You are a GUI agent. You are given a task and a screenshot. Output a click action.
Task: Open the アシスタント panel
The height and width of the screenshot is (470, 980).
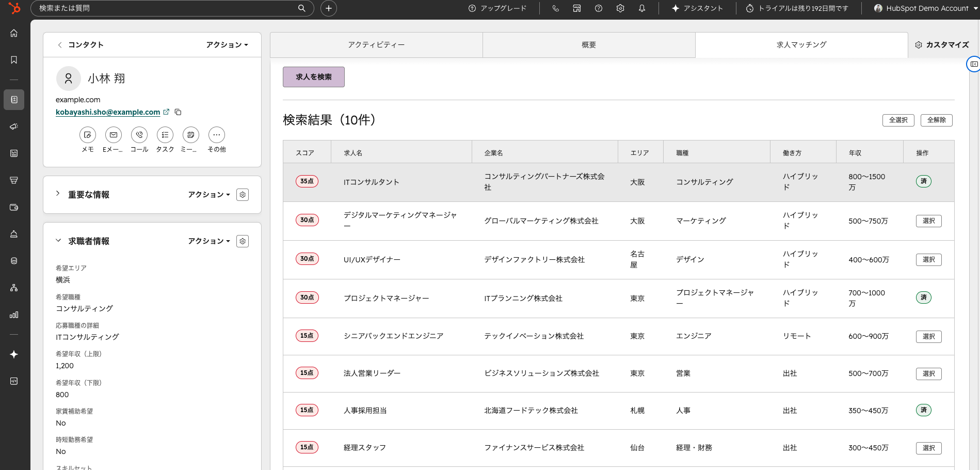(x=697, y=8)
